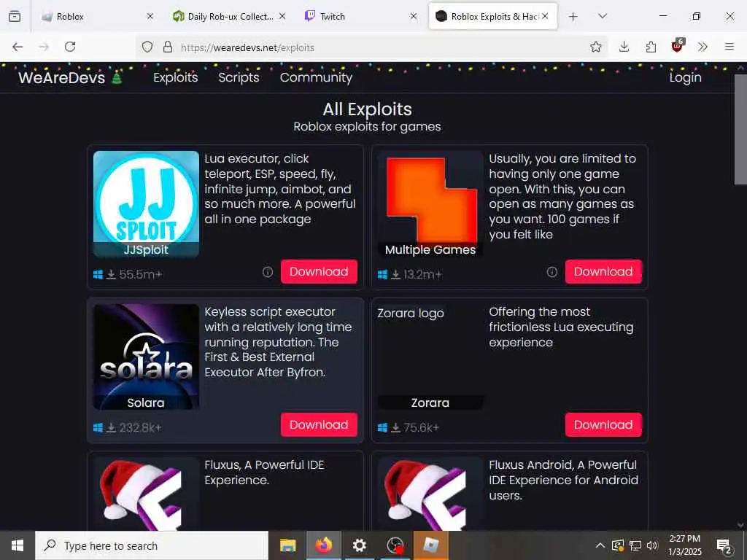Open File Explorer from the taskbar
The height and width of the screenshot is (560, 747).
(x=287, y=545)
